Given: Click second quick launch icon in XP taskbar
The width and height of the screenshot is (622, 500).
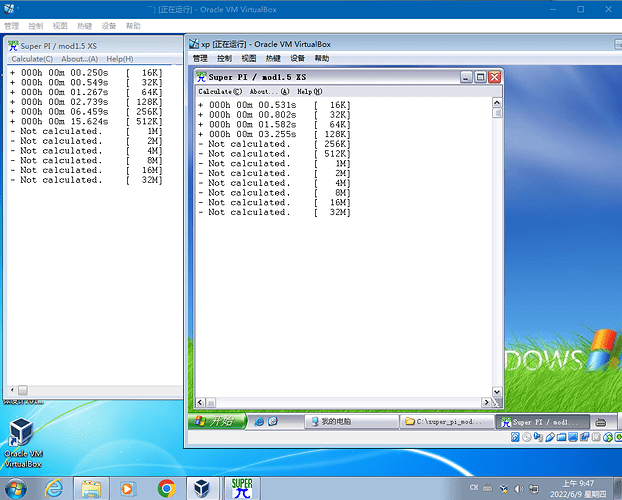Looking at the screenshot, I should (x=273, y=421).
